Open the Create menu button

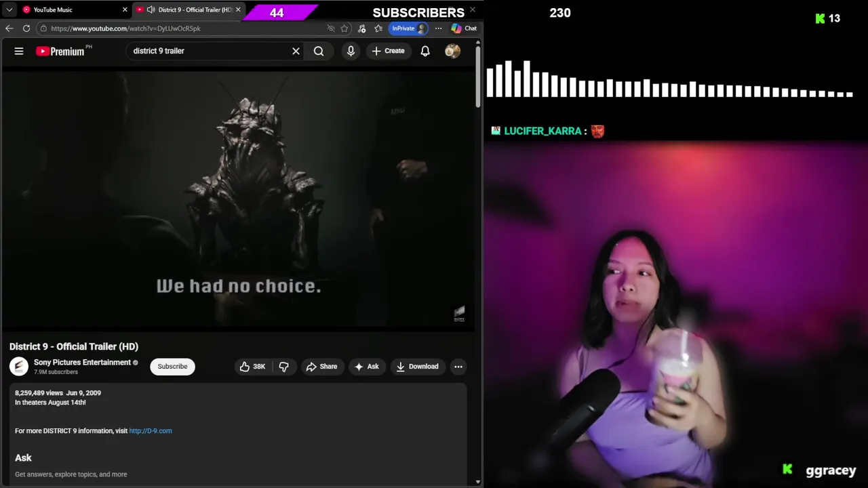click(x=389, y=51)
